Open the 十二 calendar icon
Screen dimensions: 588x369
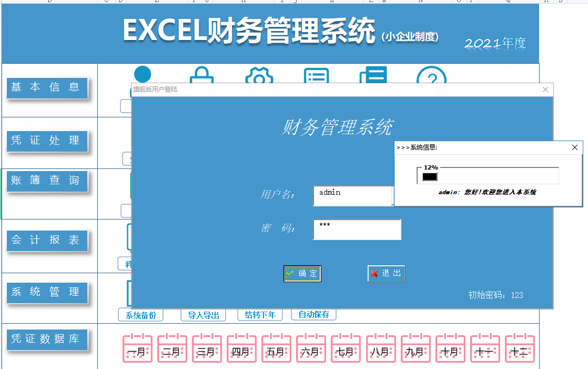(520, 347)
